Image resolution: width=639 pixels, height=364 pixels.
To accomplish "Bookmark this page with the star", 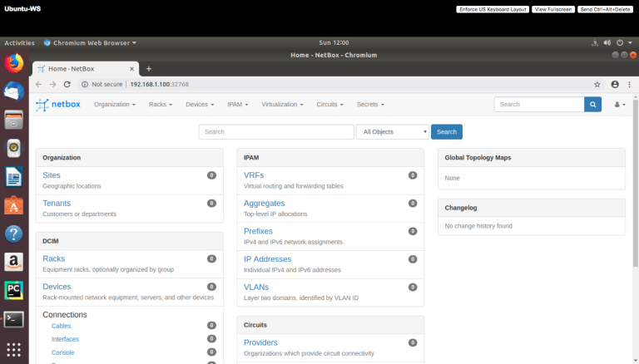I will pyautogui.click(x=597, y=84).
